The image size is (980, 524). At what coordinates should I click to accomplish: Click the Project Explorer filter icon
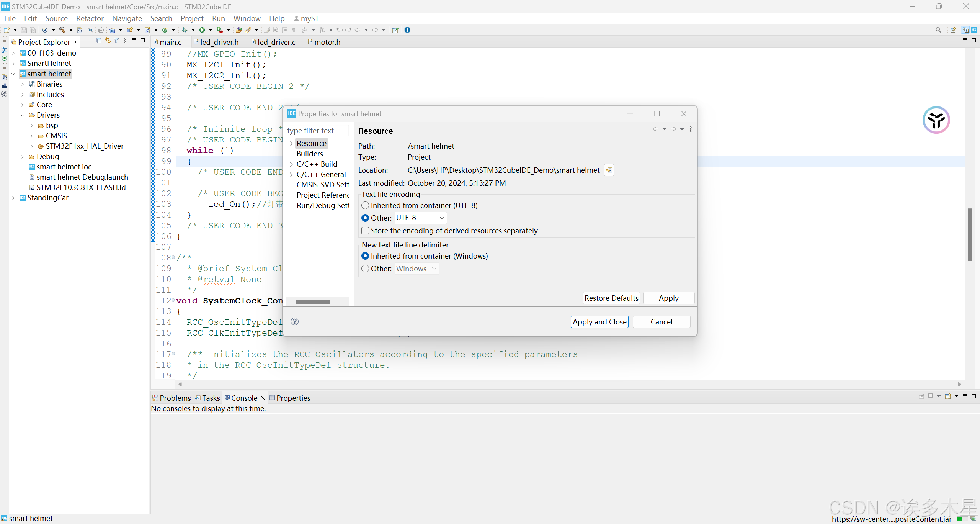(116, 41)
